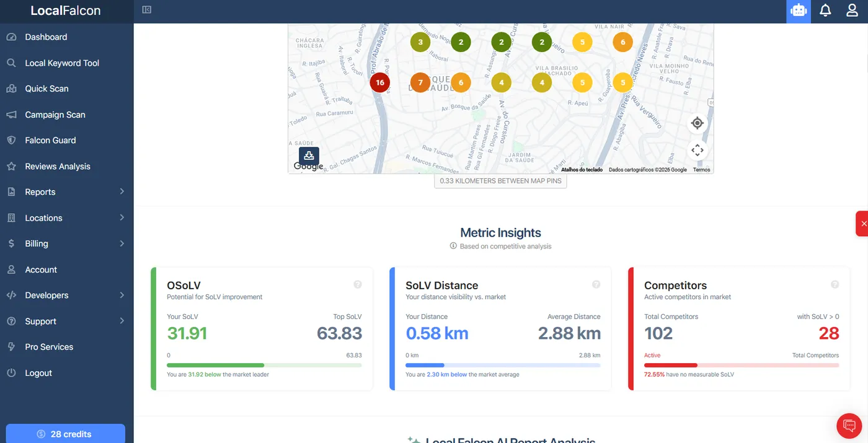
Task: Click the Reports document icon
Action: click(11, 192)
